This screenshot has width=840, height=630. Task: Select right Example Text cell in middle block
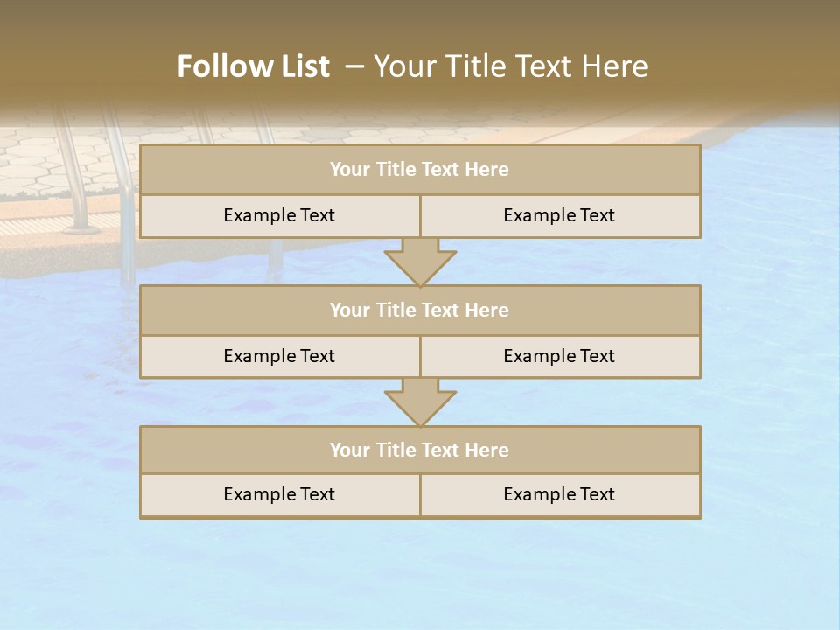click(x=560, y=356)
